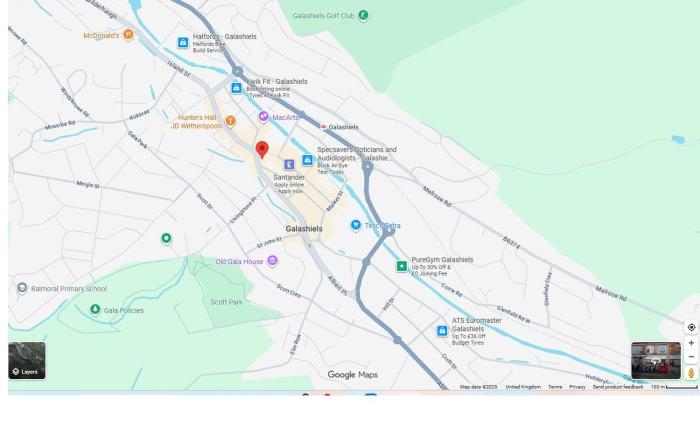Click the Hunters Hall JD Wetherspoon marker

coord(230,121)
